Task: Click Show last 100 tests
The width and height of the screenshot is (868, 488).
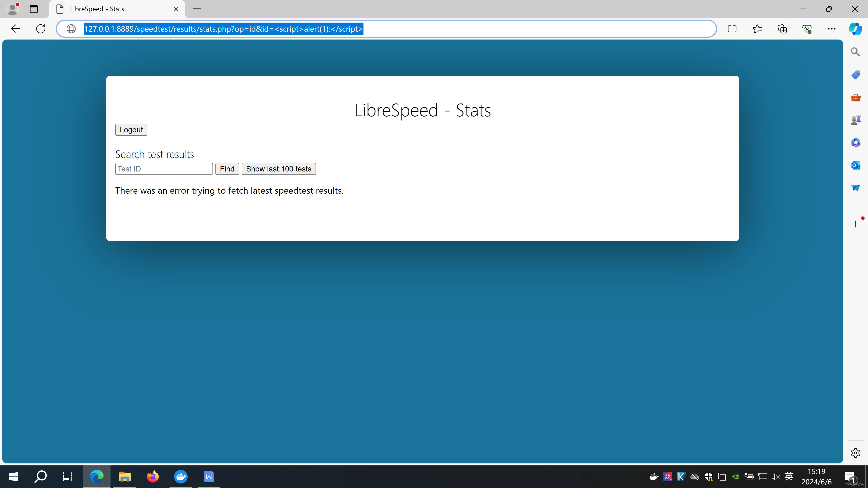Action: click(x=278, y=169)
